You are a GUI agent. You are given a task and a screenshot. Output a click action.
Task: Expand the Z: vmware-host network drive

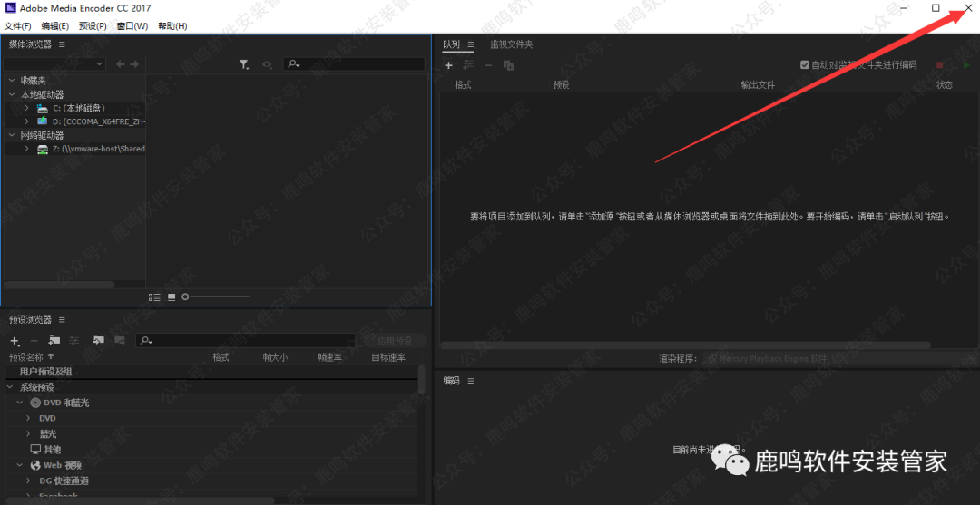[27, 149]
